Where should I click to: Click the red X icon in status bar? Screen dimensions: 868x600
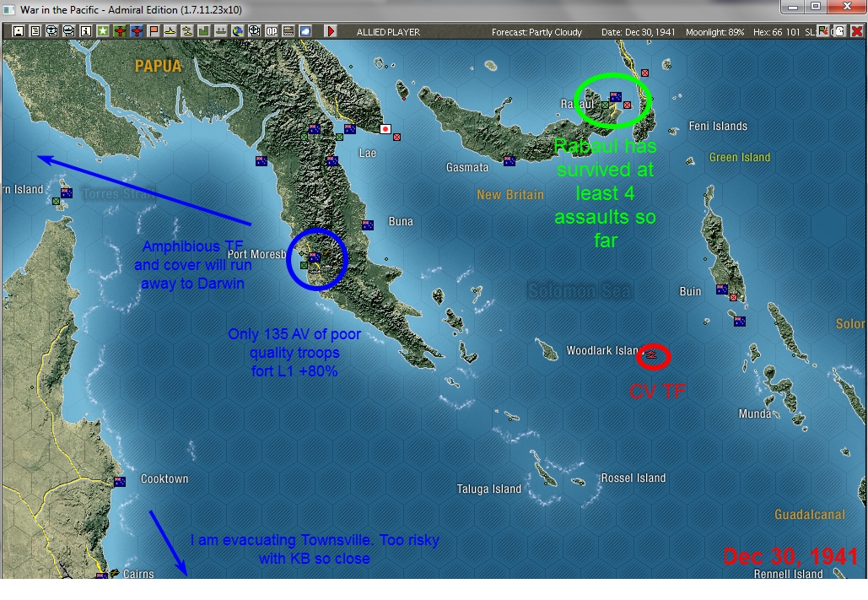(856, 31)
